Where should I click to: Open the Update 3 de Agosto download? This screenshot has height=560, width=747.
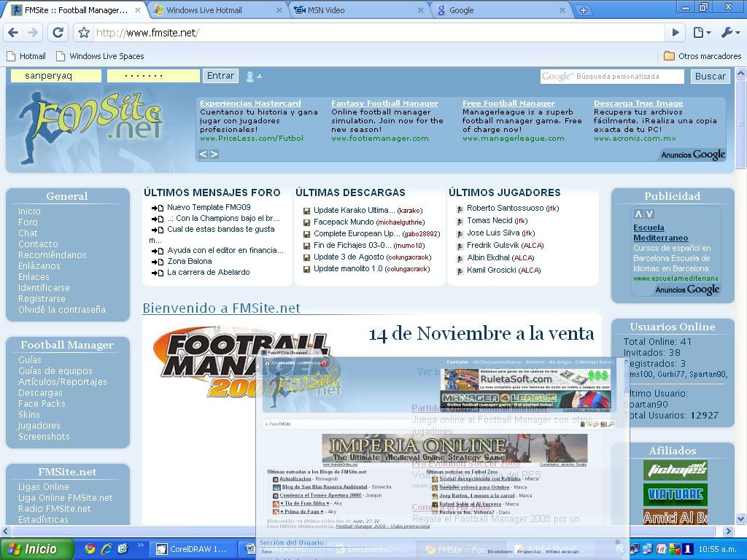point(349,257)
